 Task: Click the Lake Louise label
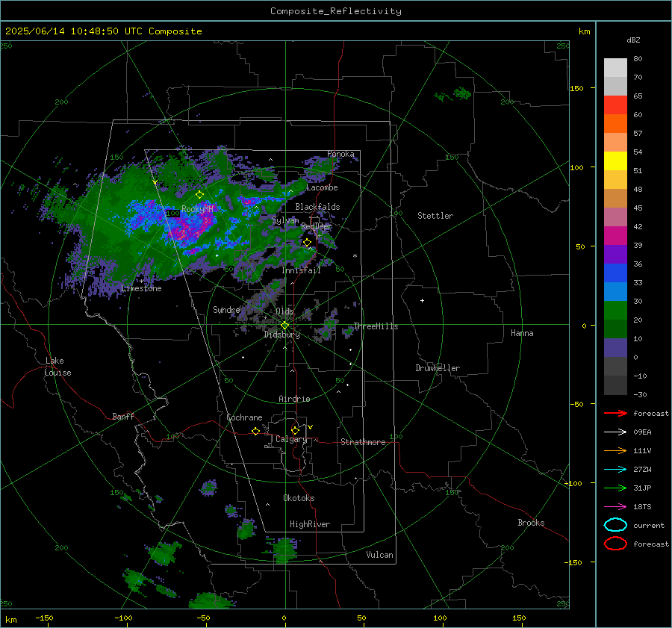point(57,367)
